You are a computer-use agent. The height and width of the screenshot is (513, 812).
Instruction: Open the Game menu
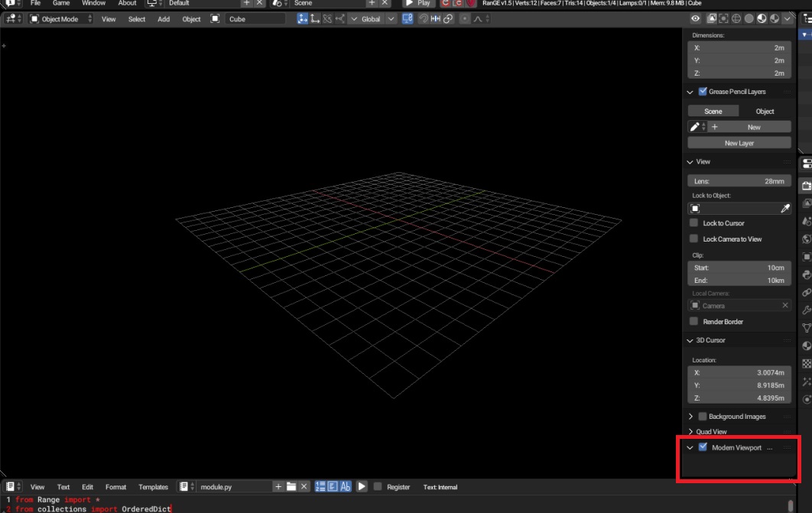point(61,3)
